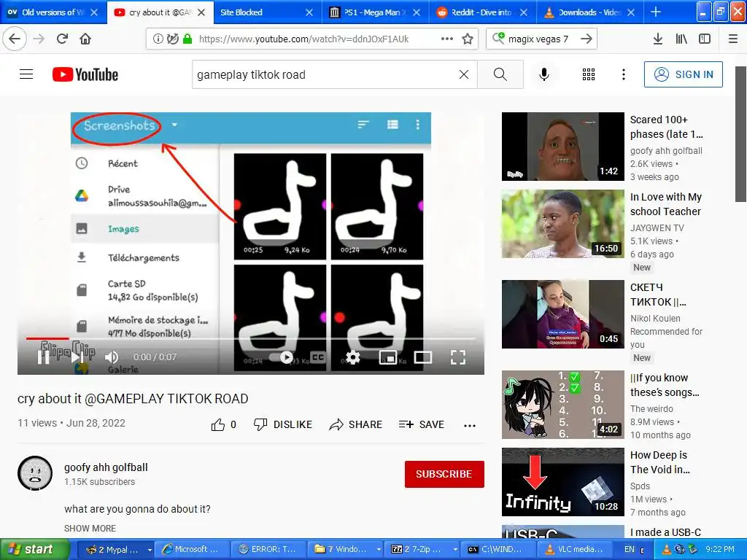
Task: Start voice search microphone icon
Action: [544, 74]
